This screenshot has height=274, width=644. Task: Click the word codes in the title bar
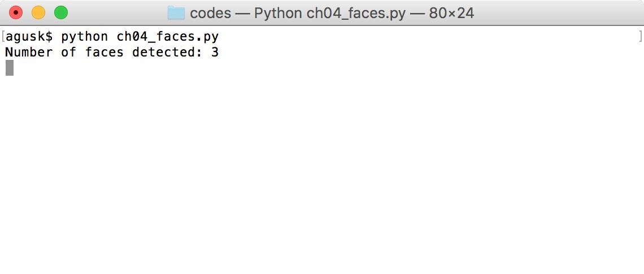[210, 13]
